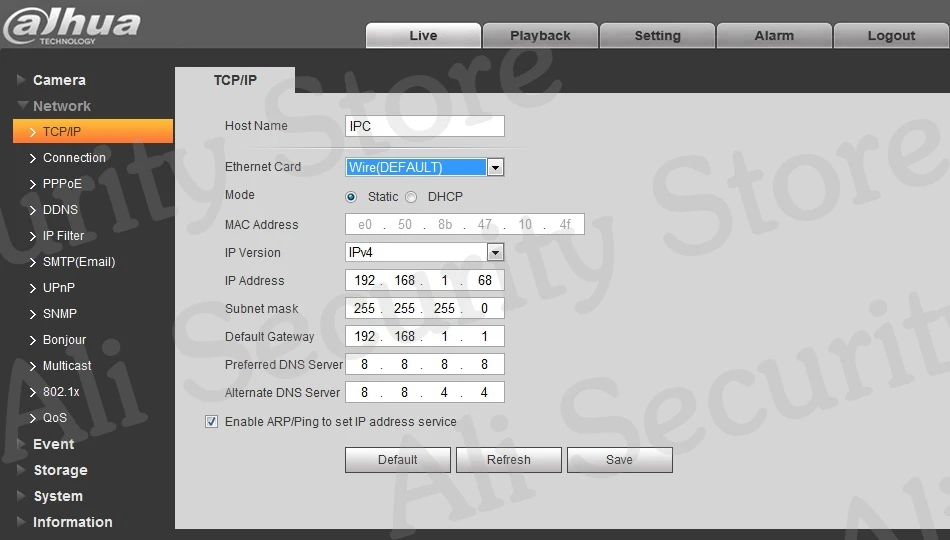Click the Alternate DNS third octet 4

(444, 393)
